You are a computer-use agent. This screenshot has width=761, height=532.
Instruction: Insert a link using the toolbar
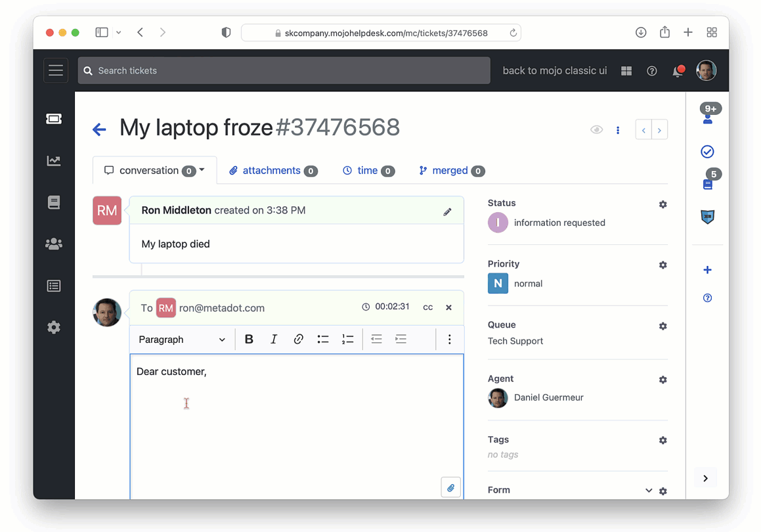298,340
